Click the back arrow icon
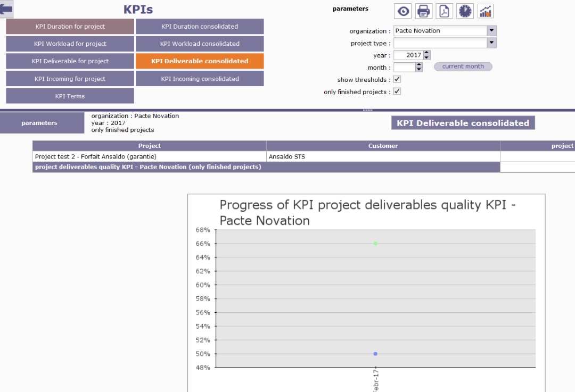This screenshot has height=392, width=575. (x=6, y=9)
